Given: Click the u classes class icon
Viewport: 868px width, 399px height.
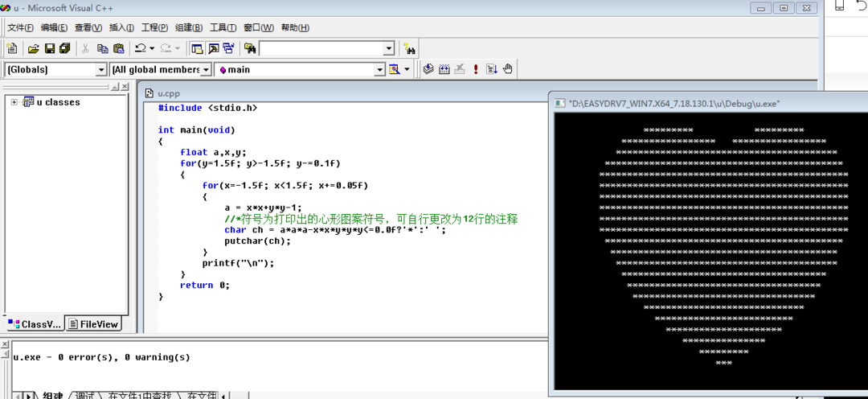Looking at the screenshot, I should click(29, 102).
